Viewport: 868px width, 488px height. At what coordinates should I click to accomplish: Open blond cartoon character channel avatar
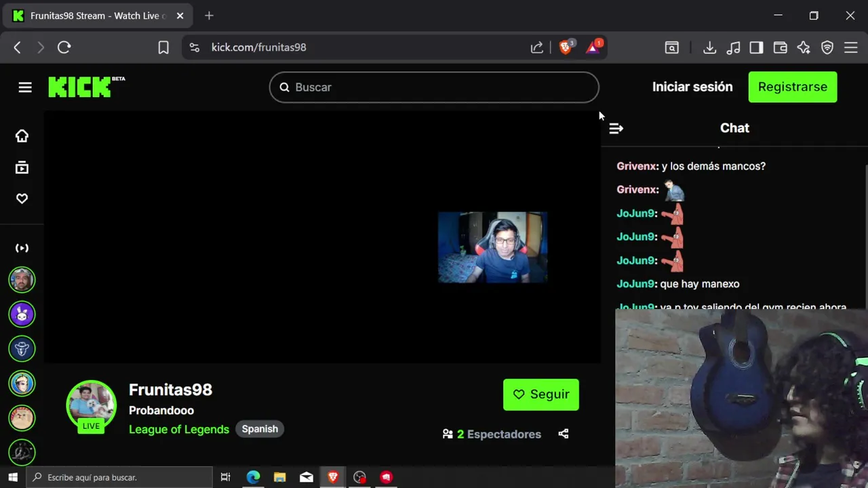22,384
